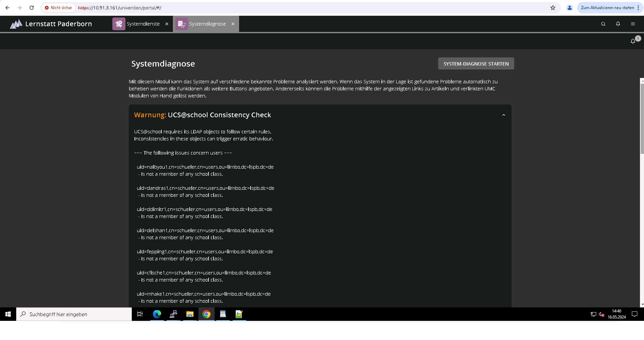Open Microsoft Edge from the taskbar
644x340 pixels.
point(157,314)
